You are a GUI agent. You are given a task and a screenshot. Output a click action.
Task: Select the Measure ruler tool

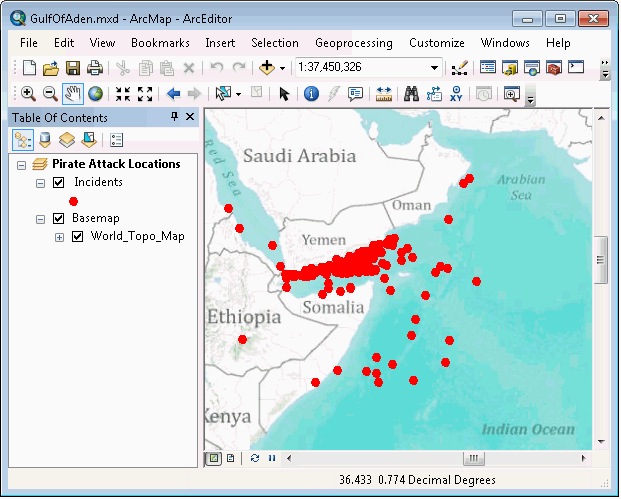click(x=383, y=94)
